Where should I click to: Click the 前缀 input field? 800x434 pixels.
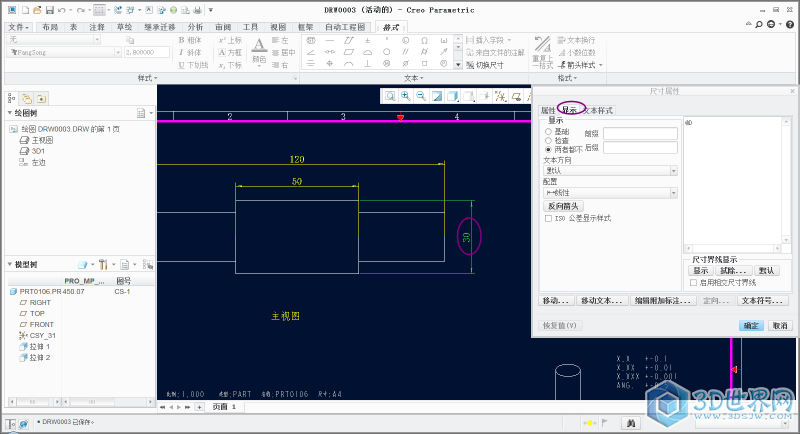(x=640, y=133)
